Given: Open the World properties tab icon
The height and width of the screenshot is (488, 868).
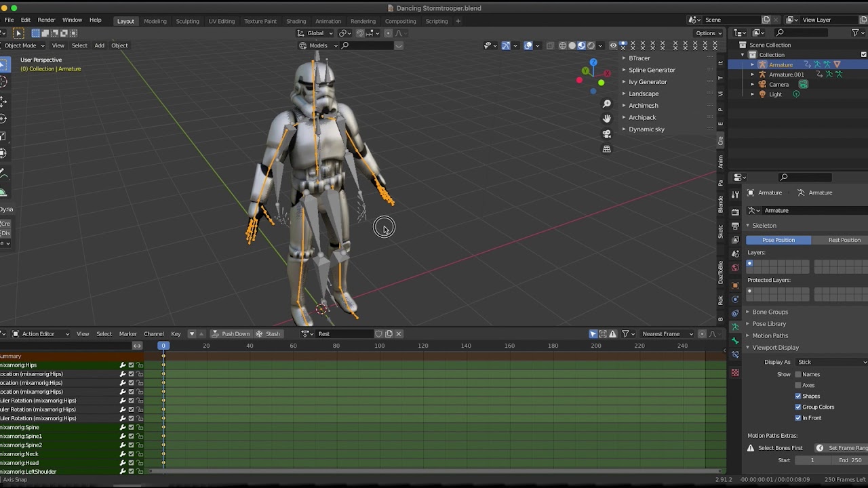Looking at the screenshot, I should [x=735, y=268].
